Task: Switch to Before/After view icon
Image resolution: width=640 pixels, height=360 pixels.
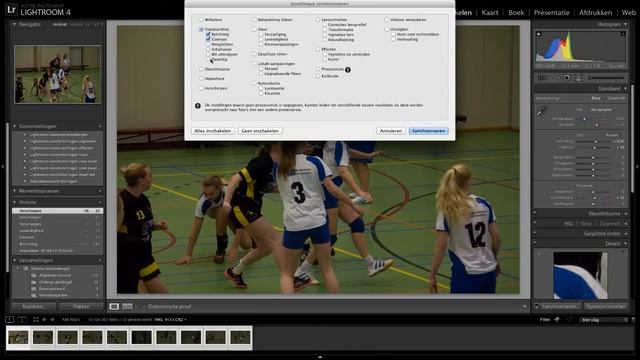Action: (127, 307)
